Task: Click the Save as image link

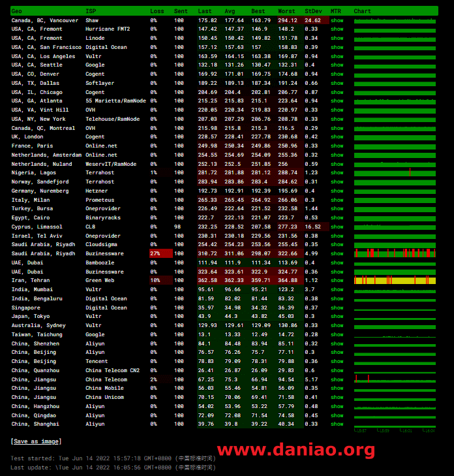Action: coord(36,441)
